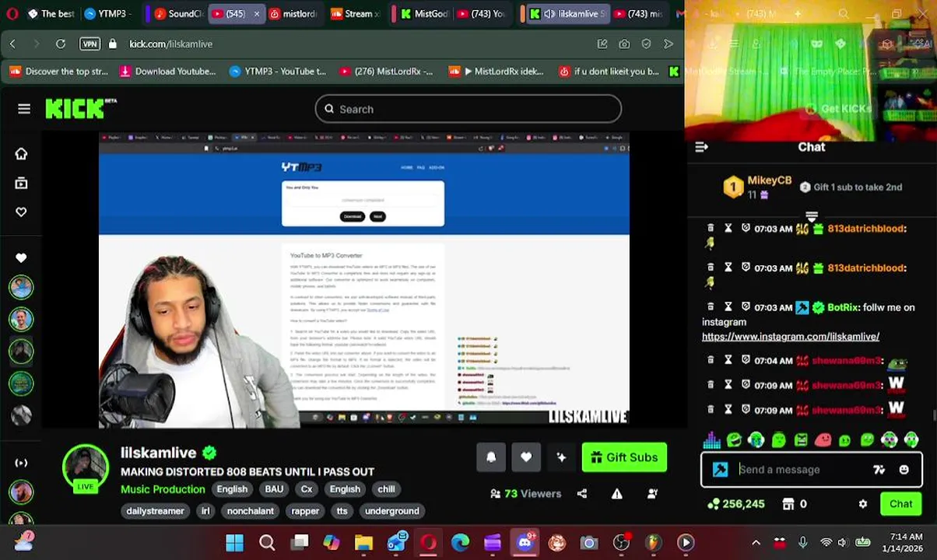Click the Gift Subs button
The image size is (937, 560).
624,457
